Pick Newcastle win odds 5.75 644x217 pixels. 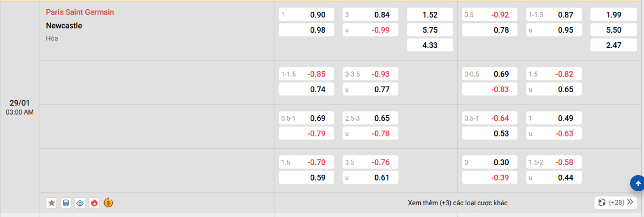(x=430, y=31)
